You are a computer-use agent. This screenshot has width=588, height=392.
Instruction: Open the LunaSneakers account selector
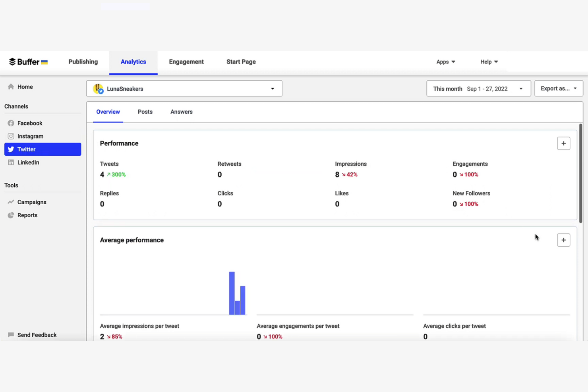point(184,88)
